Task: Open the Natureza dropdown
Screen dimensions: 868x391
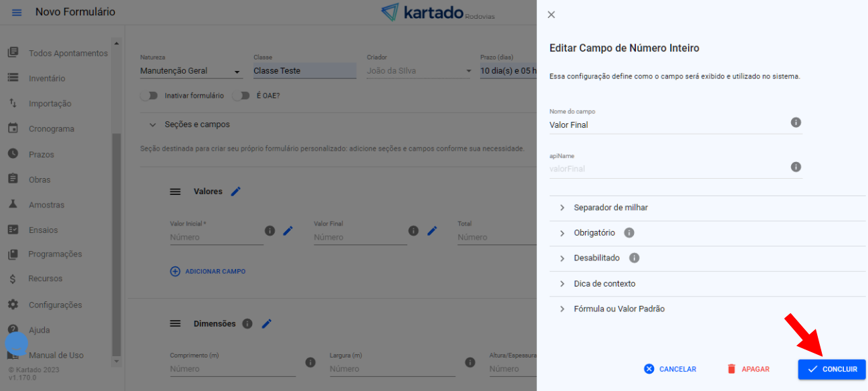Action: pyautogui.click(x=191, y=71)
